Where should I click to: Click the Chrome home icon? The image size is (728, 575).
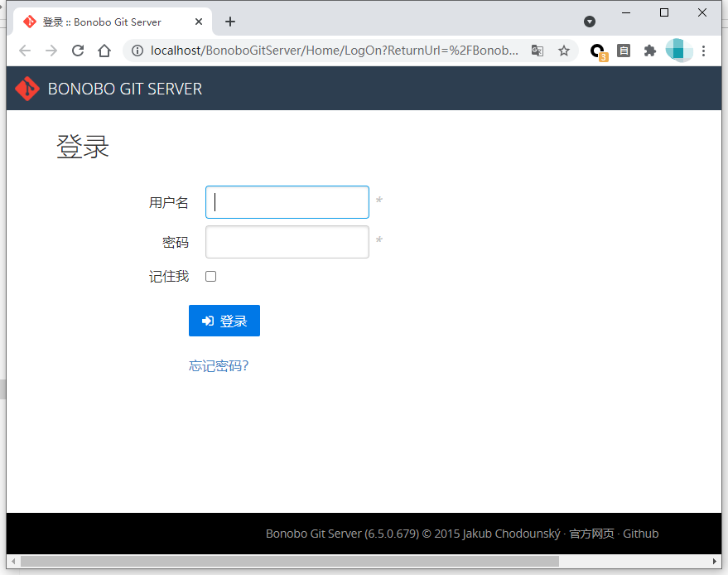105,51
